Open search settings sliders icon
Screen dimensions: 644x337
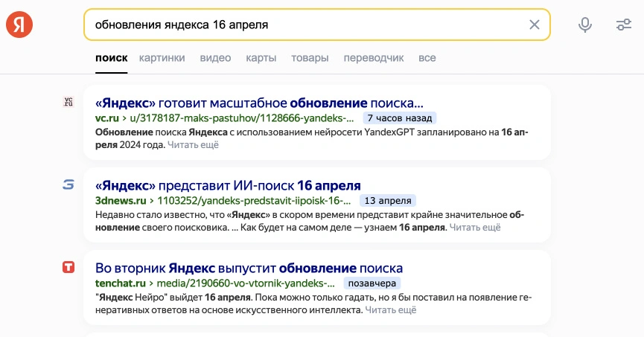pos(624,25)
